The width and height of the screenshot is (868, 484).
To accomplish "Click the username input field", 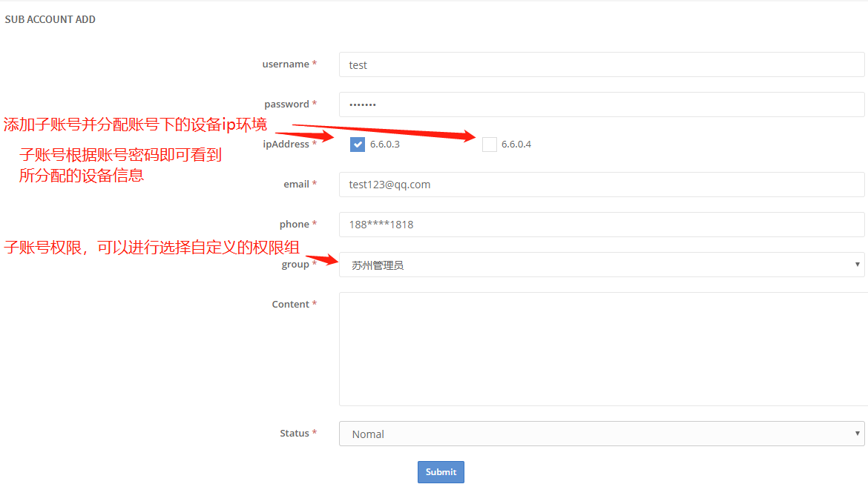I will click(x=602, y=64).
